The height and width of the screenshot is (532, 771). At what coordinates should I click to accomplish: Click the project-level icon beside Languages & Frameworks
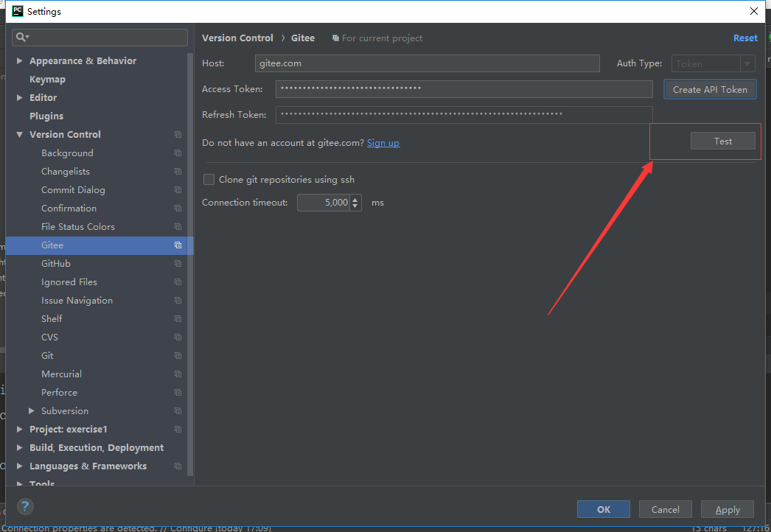(178, 466)
